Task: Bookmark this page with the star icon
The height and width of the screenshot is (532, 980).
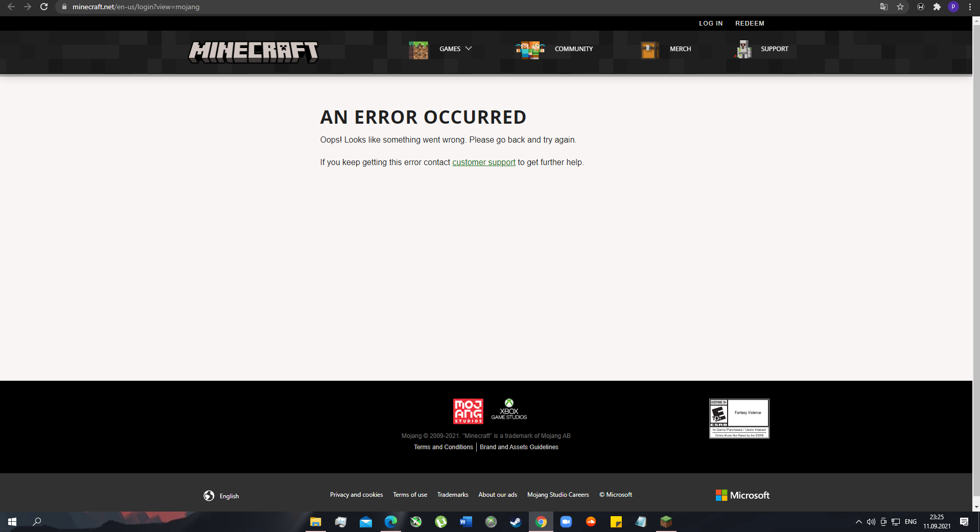Action: 900,7
